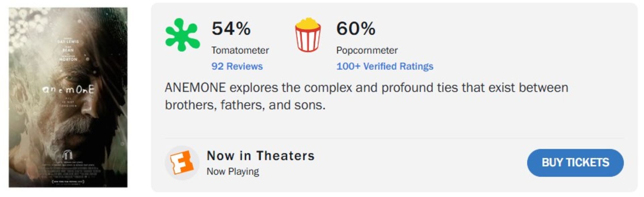Click the Day-Lewis cast name on poster
The height and width of the screenshot is (197, 644).
(x=68, y=42)
